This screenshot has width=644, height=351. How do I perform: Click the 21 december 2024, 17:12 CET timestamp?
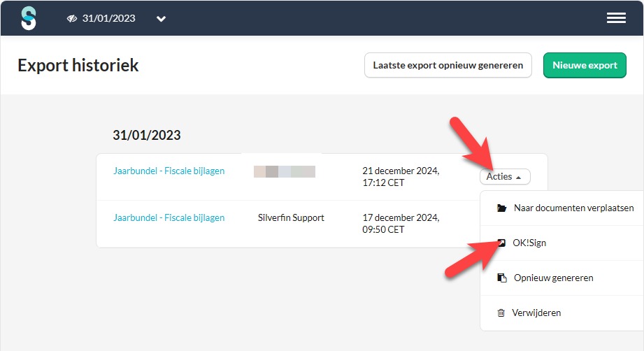pyautogui.click(x=401, y=176)
